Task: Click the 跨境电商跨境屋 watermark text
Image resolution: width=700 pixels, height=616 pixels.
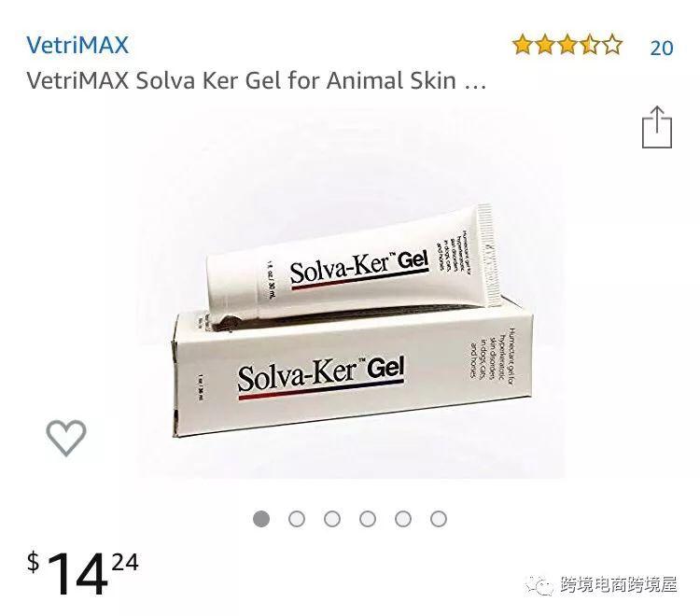Action: (619, 585)
